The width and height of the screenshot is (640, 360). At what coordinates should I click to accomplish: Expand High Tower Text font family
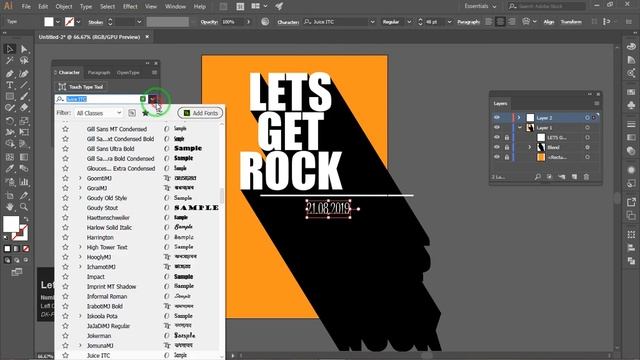80,247
